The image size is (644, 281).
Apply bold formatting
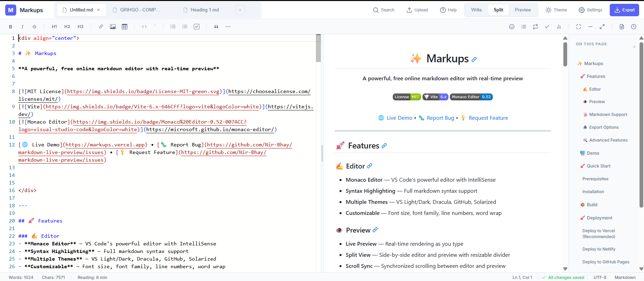click(x=10, y=27)
